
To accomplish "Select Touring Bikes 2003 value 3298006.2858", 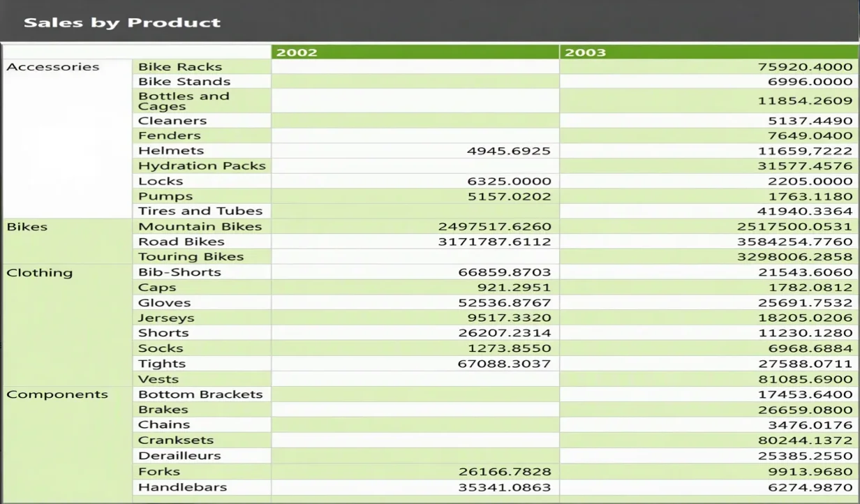I will [x=795, y=257].
